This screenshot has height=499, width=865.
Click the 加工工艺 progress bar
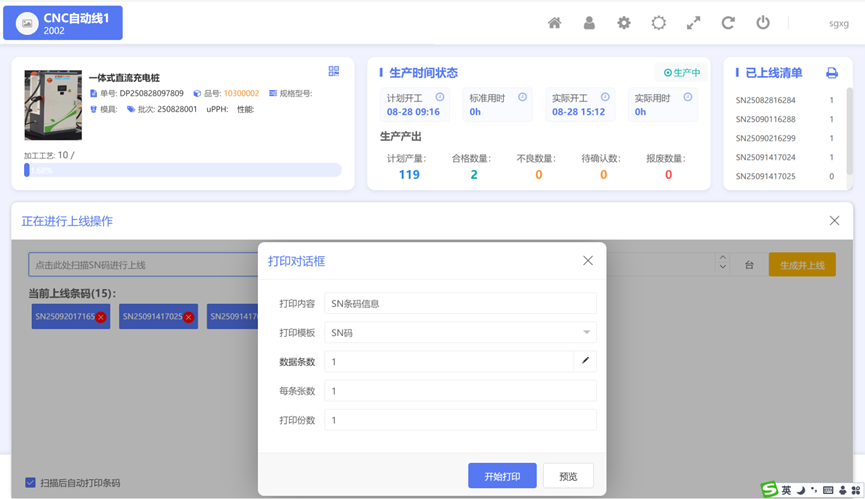(x=183, y=171)
